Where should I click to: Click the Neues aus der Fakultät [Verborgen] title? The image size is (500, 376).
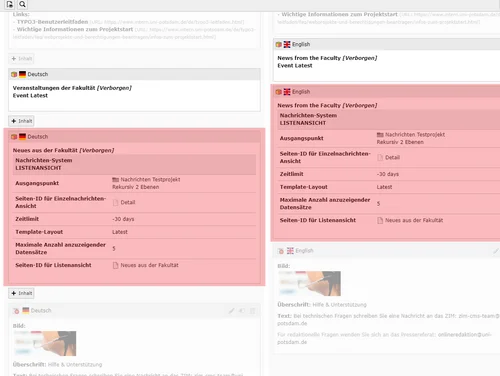[63, 150]
